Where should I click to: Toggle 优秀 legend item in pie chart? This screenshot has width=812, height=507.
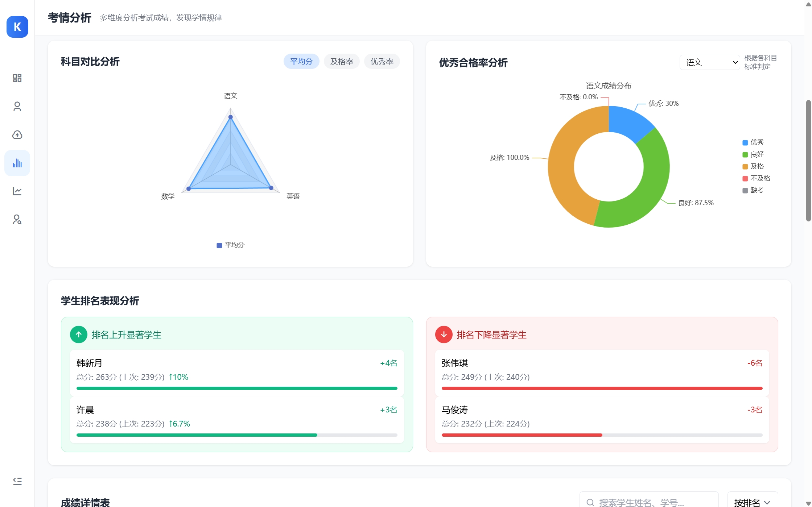753,142
